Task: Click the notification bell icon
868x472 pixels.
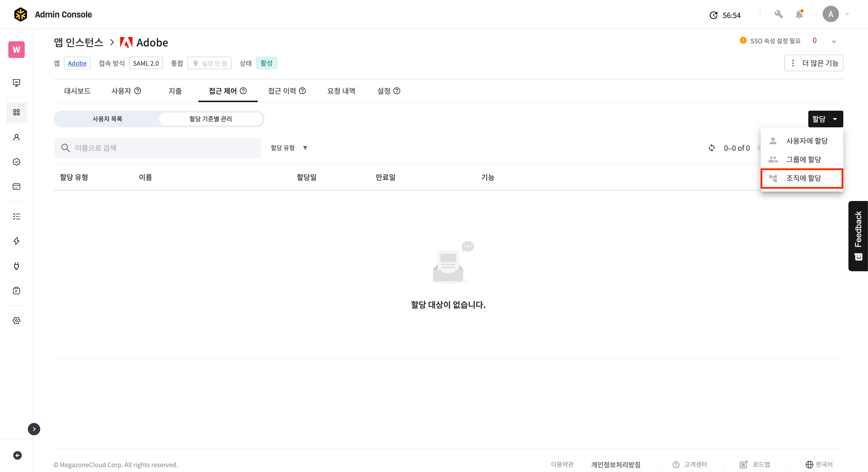Action: tap(799, 14)
